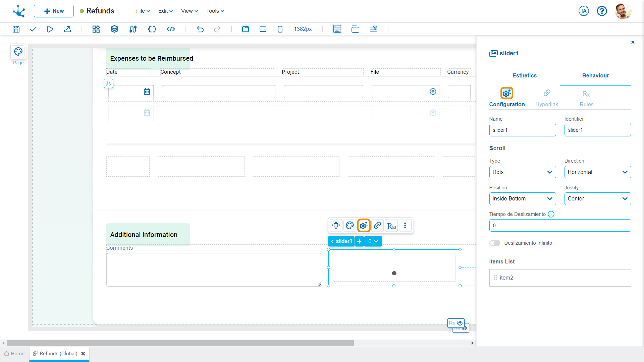Click the configuration gear icon on slider1
Screen dimensions: 644x362
[x=364, y=226]
